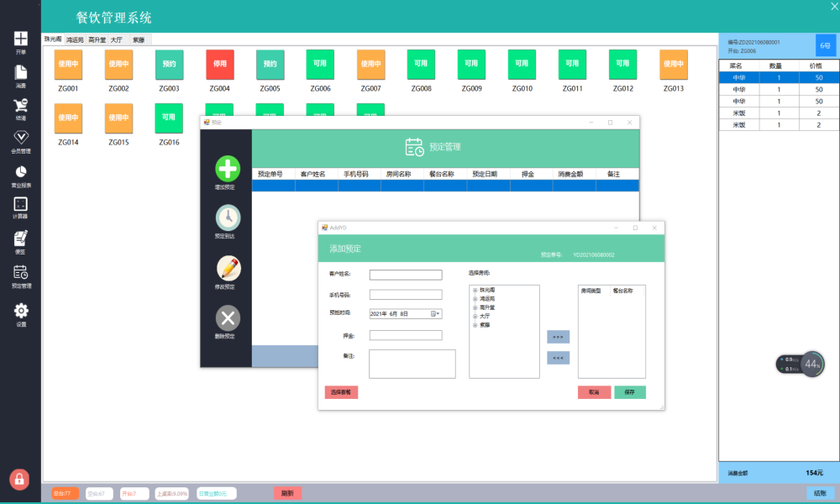Switch to the 大厅 room tab

(x=116, y=40)
